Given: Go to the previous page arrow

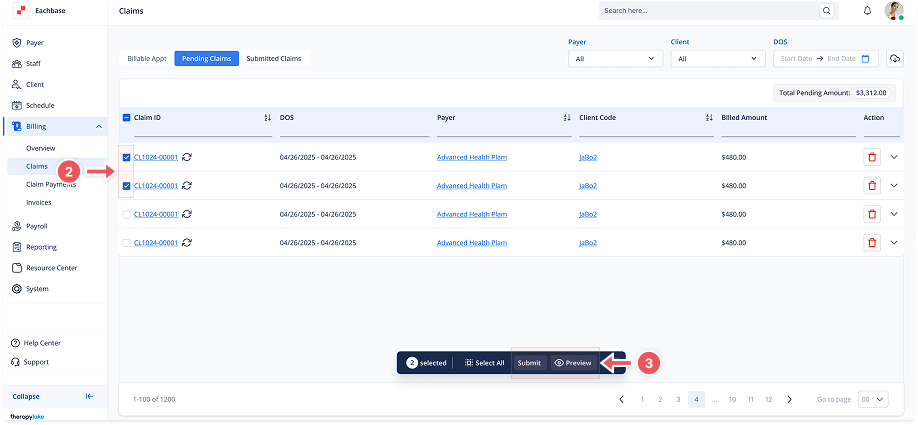Looking at the screenshot, I should pyautogui.click(x=622, y=399).
